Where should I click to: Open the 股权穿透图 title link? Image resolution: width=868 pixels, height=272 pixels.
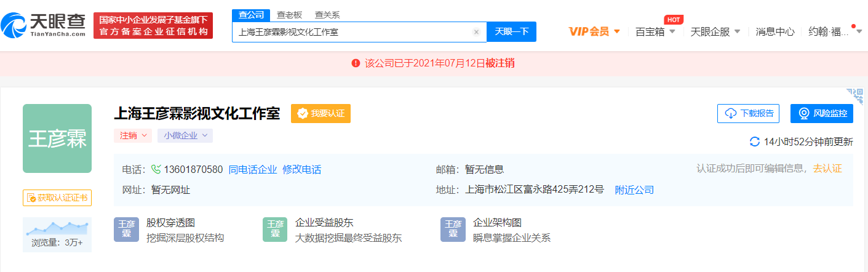click(x=170, y=223)
